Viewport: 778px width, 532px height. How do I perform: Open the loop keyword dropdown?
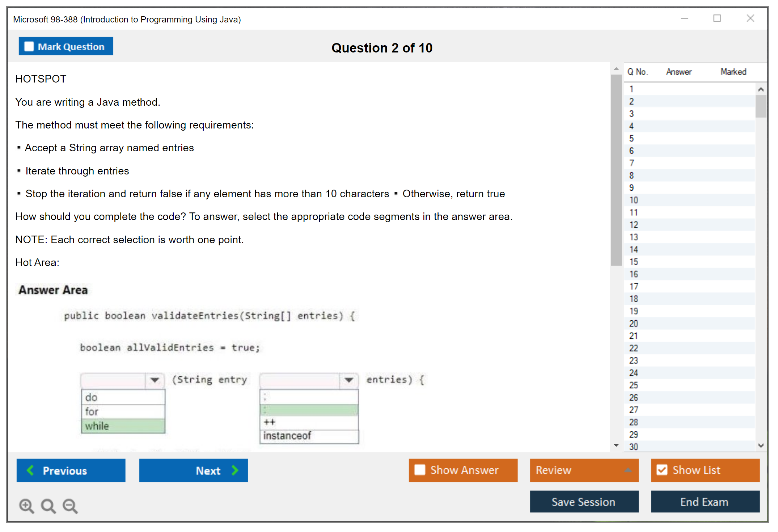[x=155, y=380]
